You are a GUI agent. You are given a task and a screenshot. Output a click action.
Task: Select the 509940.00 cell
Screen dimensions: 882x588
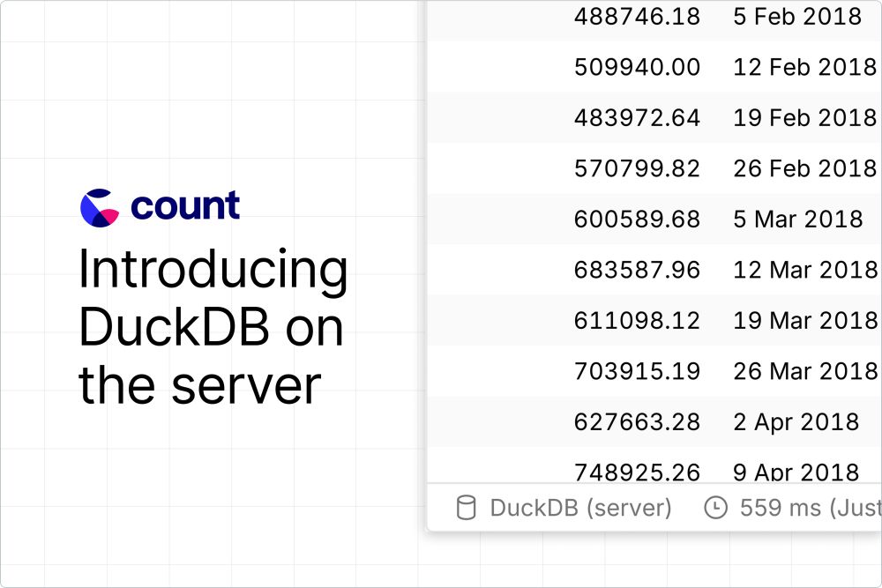pyautogui.click(x=637, y=68)
